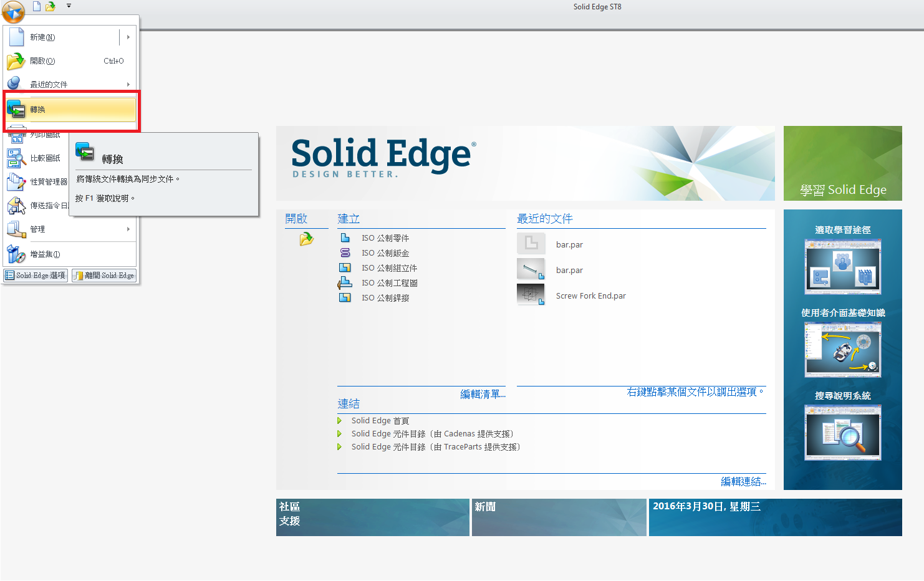Open Solid Edge 元件目錄 TraceParts link
This screenshot has width=924, height=581.
point(436,447)
